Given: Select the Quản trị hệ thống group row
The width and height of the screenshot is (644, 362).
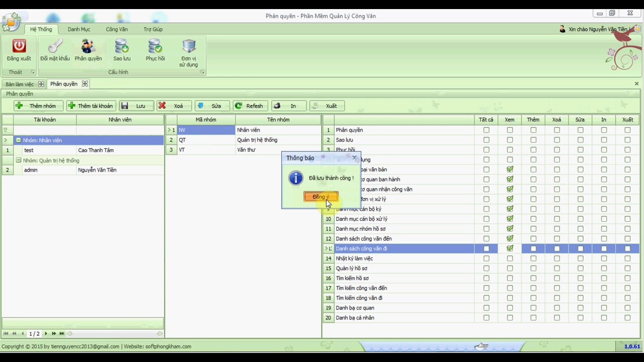Looking at the screenshot, I should [x=244, y=140].
